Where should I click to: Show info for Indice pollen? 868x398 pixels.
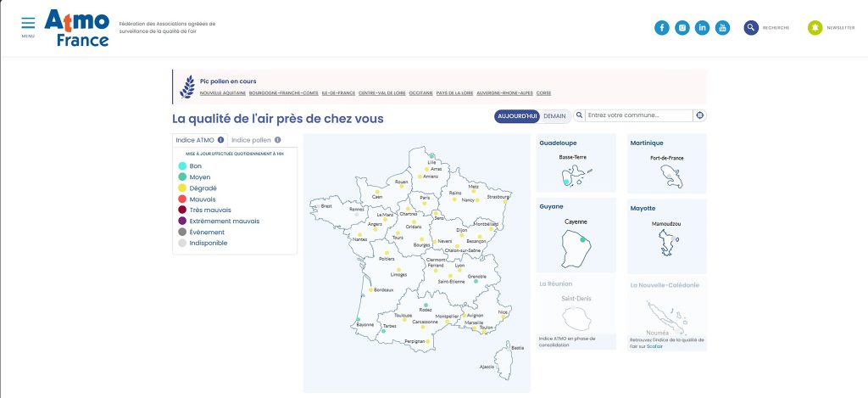[x=277, y=140]
